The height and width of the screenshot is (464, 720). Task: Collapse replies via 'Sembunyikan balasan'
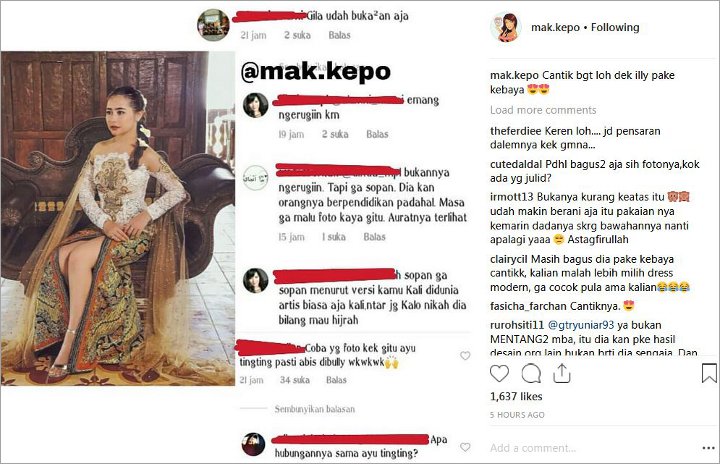pyautogui.click(x=315, y=409)
